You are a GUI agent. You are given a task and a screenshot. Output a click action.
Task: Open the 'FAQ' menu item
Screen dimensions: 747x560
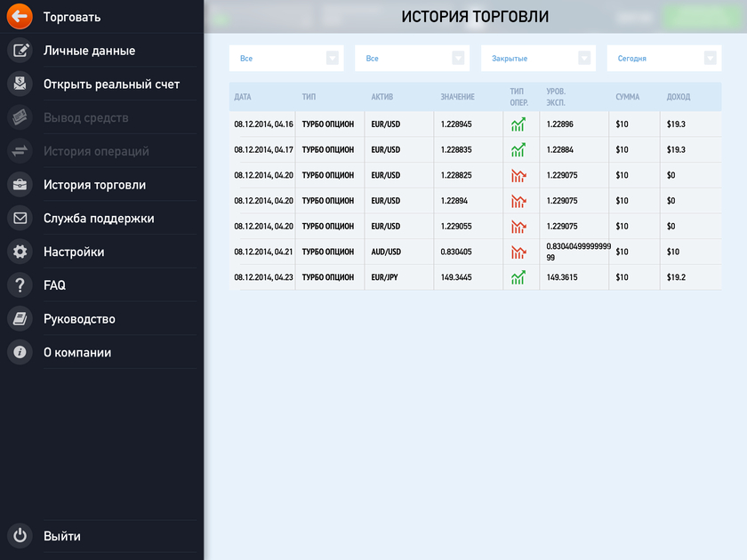point(54,285)
